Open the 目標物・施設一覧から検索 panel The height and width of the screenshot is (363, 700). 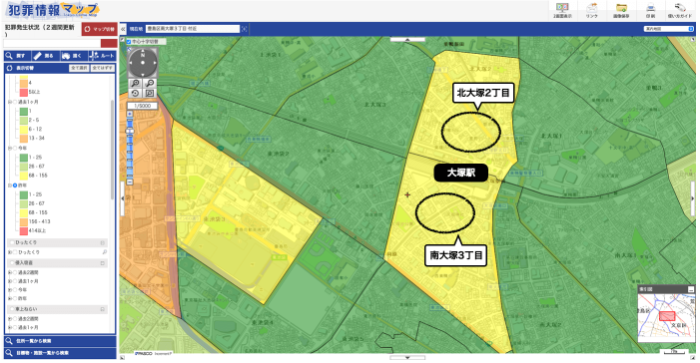click(x=60, y=353)
